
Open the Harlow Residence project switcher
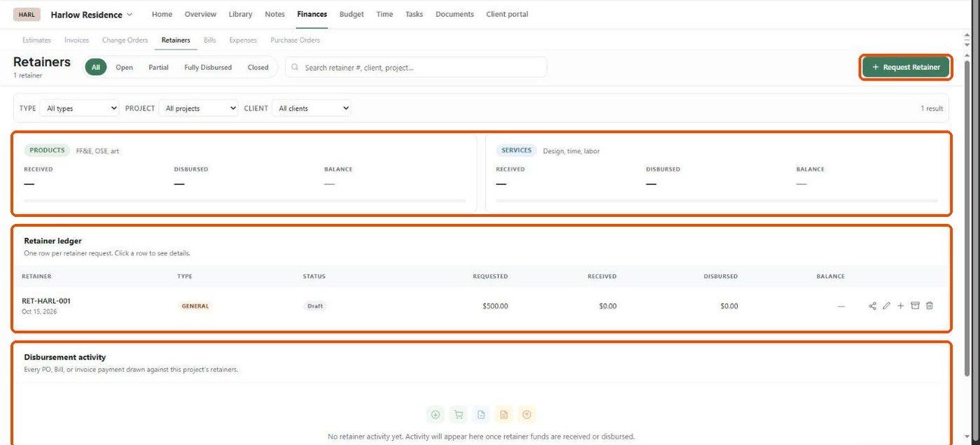(92, 15)
